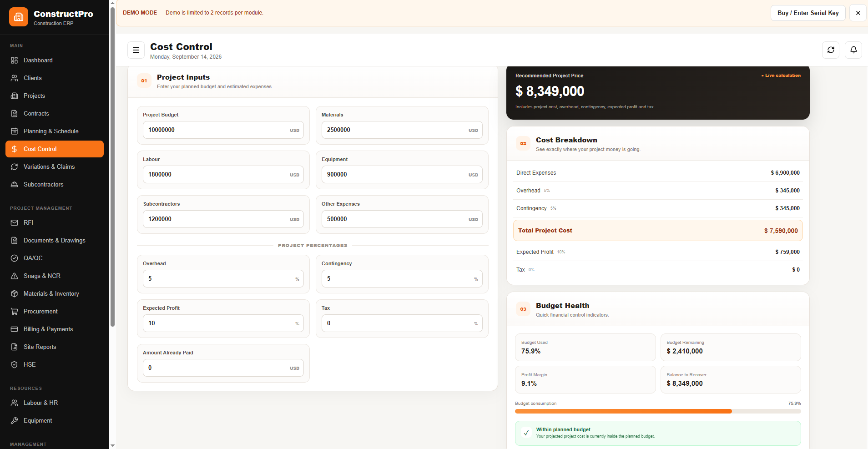Click the Billing & Payments card icon

[x=15, y=329]
